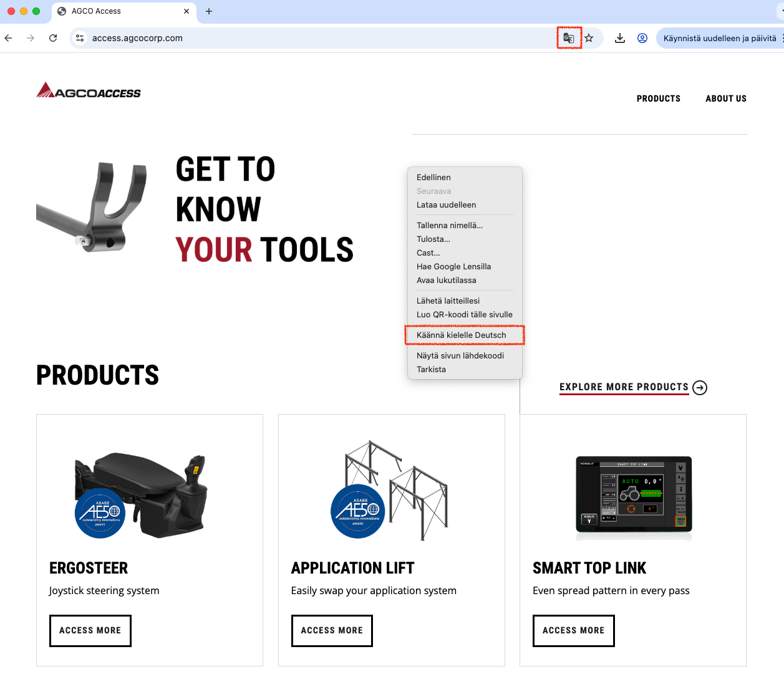Click the GET TO KNOW YOUR TOOLS heading

(x=264, y=209)
